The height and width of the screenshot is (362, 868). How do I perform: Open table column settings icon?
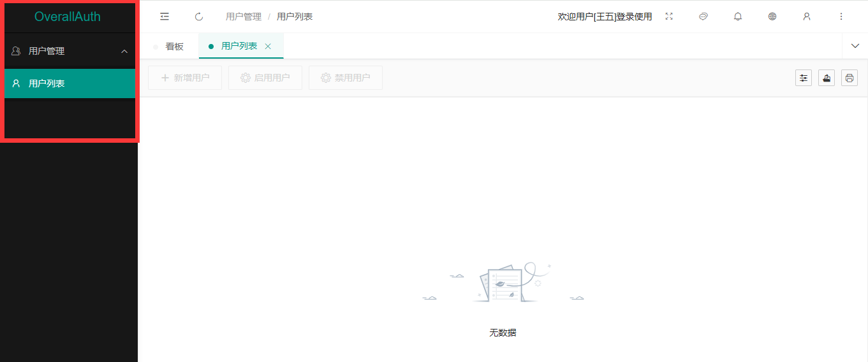tap(804, 78)
